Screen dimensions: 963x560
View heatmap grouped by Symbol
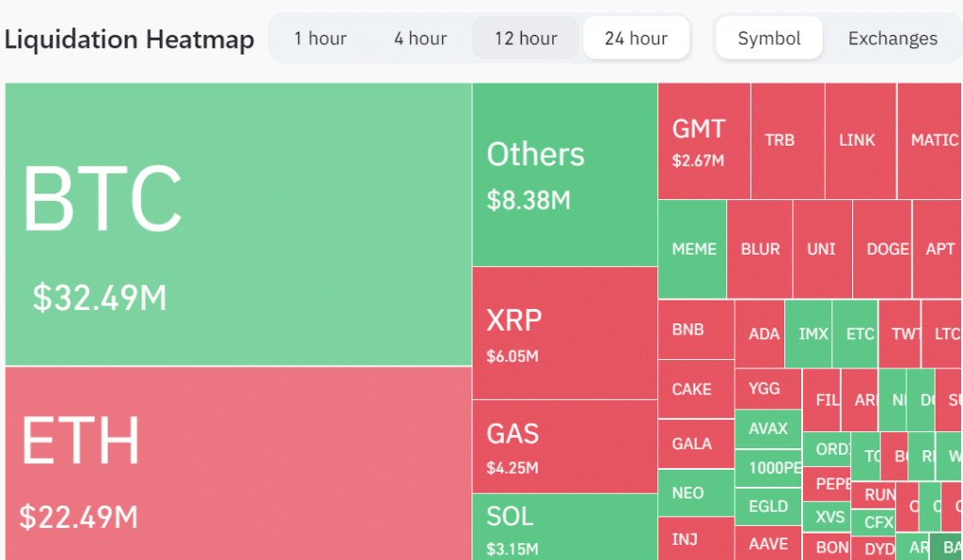[768, 39]
